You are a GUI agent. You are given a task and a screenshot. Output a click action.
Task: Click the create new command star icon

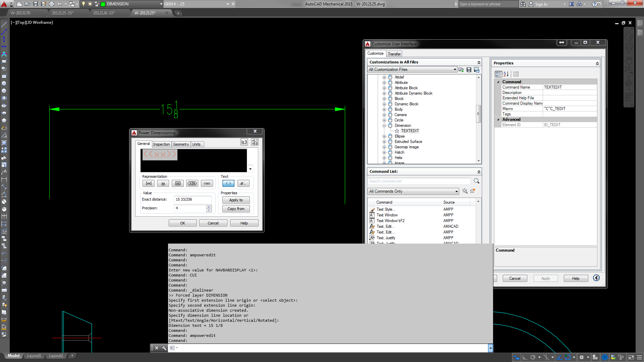[x=473, y=191]
